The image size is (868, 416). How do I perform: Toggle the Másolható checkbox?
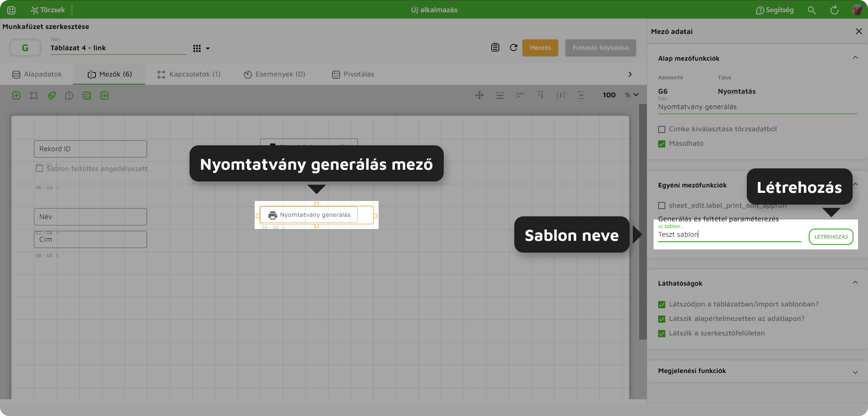pyautogui.click(x=662, y=144)
